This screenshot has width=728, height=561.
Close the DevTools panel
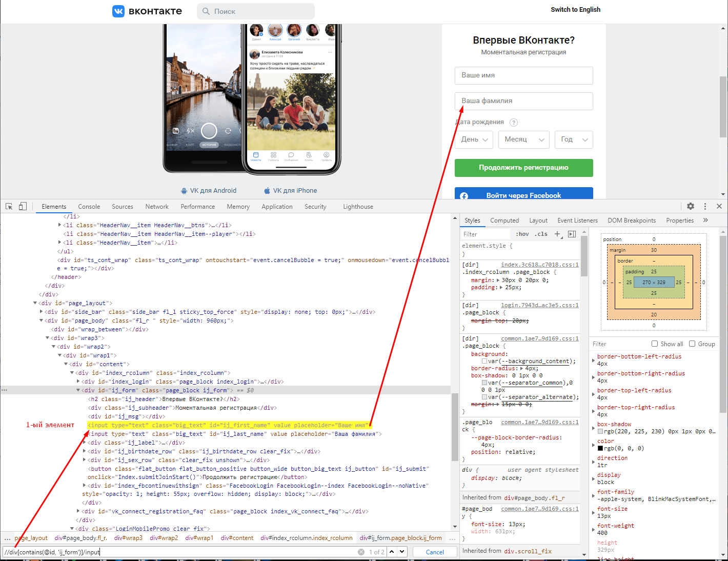coord(719,206)
